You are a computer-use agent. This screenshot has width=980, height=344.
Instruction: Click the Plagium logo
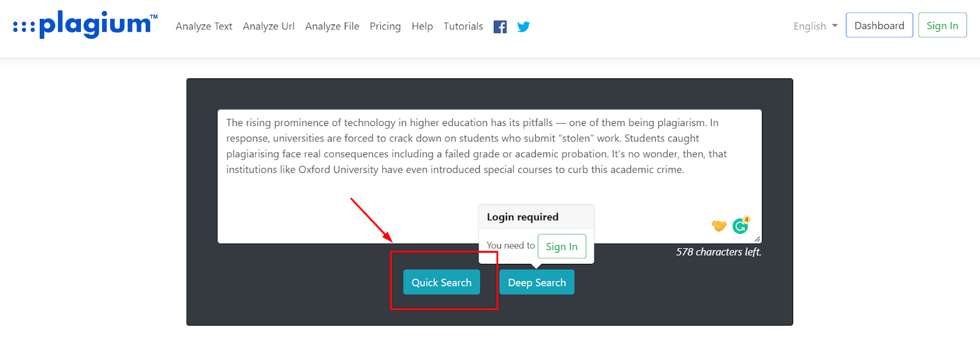(86, 25)
